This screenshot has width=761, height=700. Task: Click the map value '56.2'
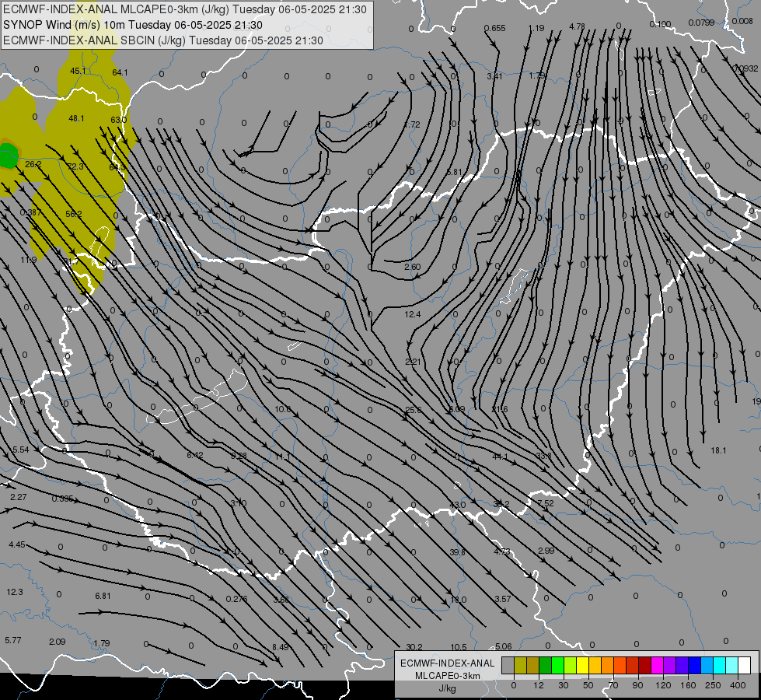coord(74,214)
